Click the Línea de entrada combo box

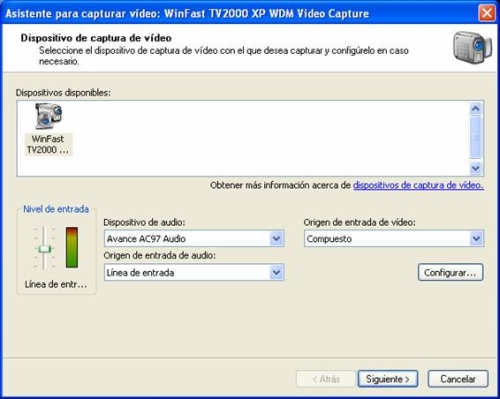click(194, 272)
